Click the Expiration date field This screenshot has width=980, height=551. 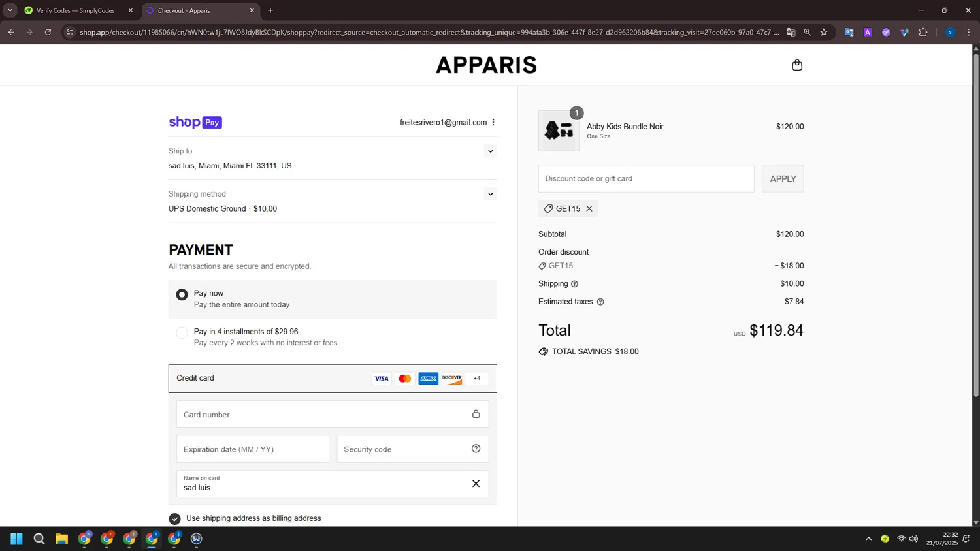coord(253,449)
